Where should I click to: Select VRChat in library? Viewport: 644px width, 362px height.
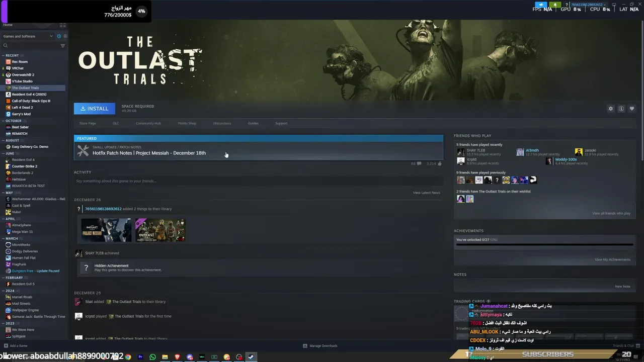(x=18, y=68)
